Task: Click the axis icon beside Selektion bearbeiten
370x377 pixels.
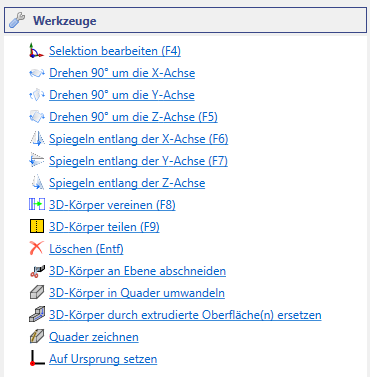Action: click(x=36, y=51)
